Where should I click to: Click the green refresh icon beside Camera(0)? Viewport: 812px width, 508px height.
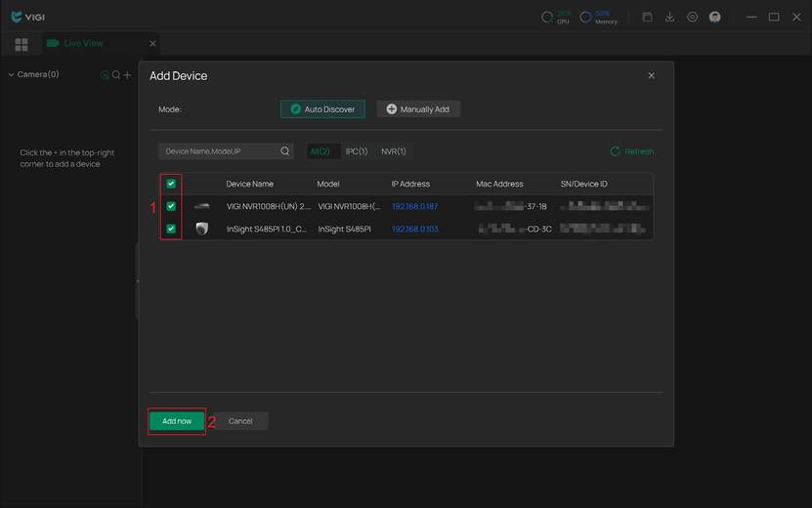tap(105, 75)
